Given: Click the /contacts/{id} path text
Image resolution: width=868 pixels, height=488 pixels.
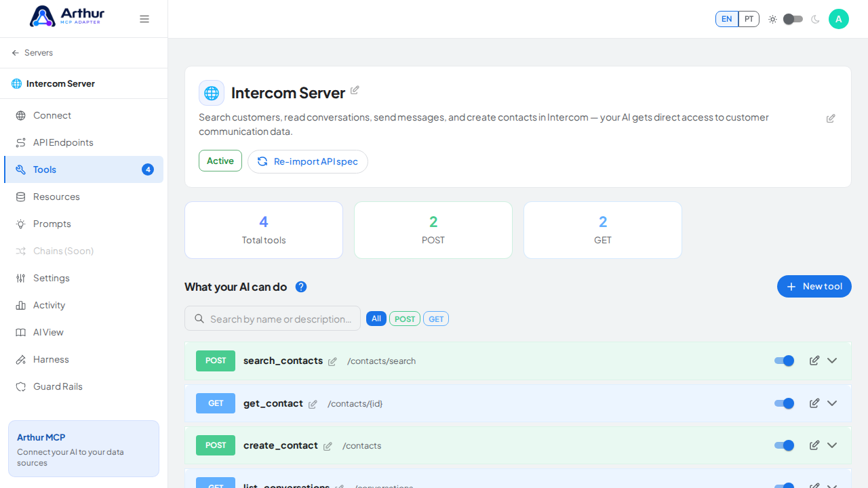Looking at the screenshot, I should point(355,404).
